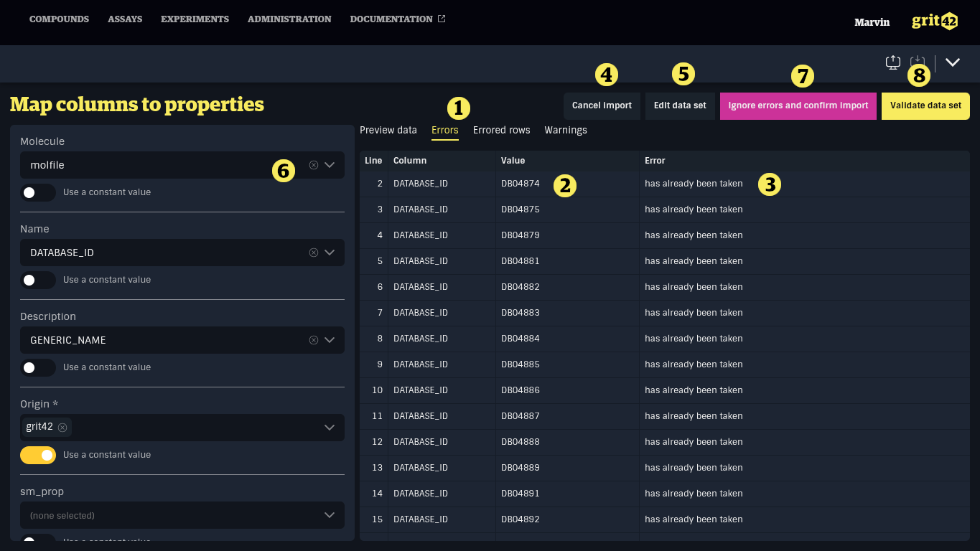This screenshot has height=551, width=980.
Task: Open the Documentation external link icon
Action: (x=442, y=19)
